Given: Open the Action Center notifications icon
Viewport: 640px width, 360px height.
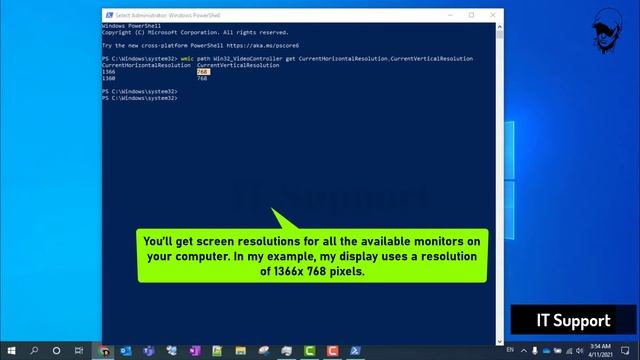Looking at the screenshot, I should pos(625,351).
